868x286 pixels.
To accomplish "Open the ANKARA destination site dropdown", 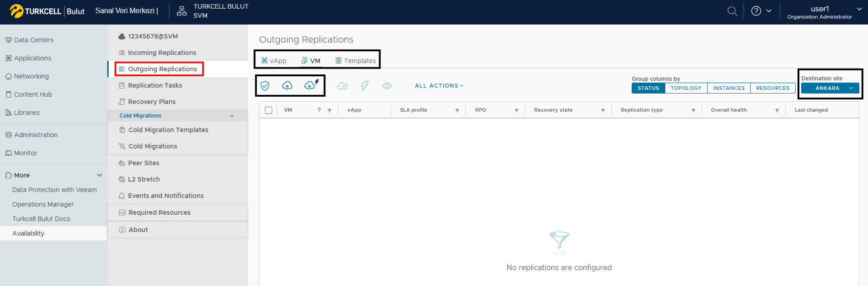I will (x=830, y=88).
